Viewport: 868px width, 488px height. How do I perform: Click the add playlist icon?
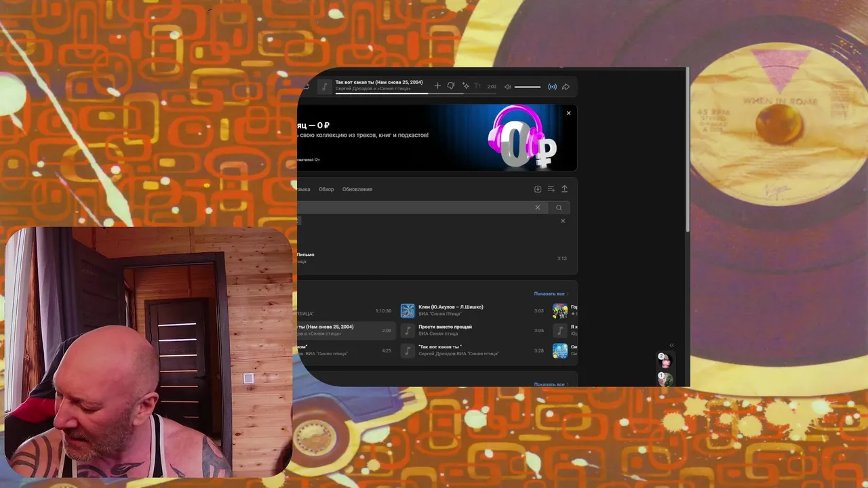pos(551,189)
